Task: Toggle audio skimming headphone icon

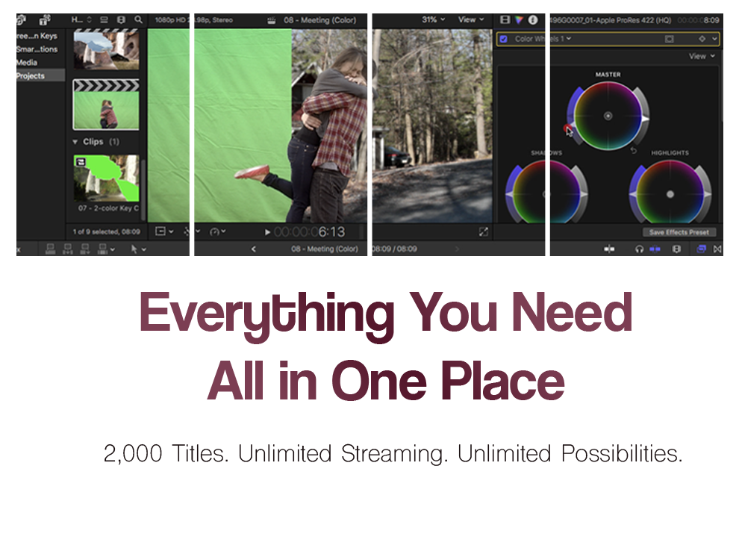Action: coord(639,249)
